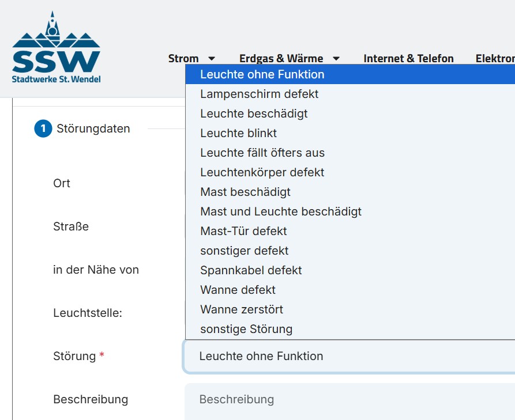
Task: Choose 'Mast und Leuchte beschädigt'
Action: pos(281,211)
